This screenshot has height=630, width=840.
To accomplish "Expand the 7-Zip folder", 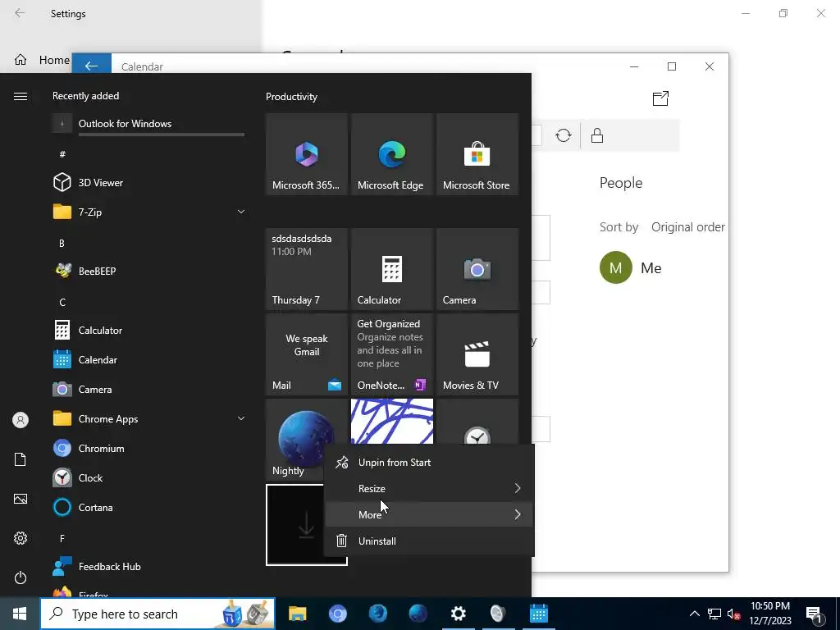I will pos(149,212).
